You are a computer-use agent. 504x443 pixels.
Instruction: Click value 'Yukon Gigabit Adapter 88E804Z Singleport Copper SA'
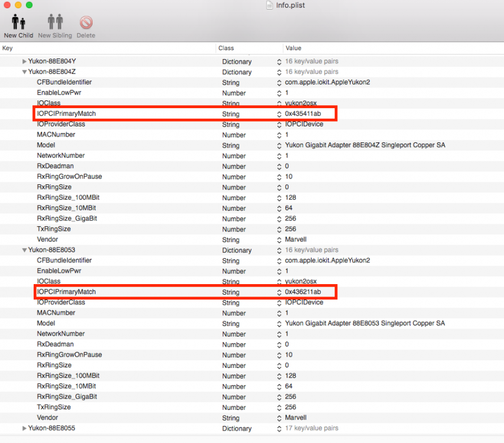click(x=365, y=145)
